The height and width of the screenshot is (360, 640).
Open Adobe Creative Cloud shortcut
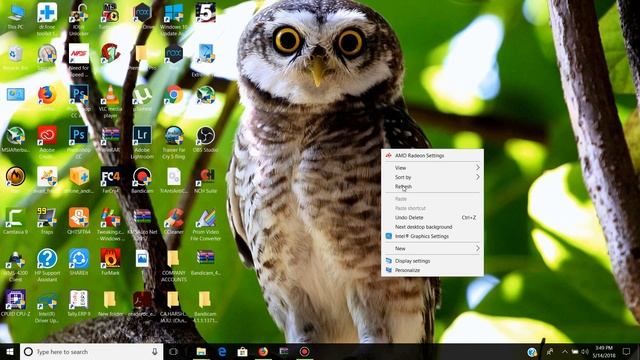point(47,142)
